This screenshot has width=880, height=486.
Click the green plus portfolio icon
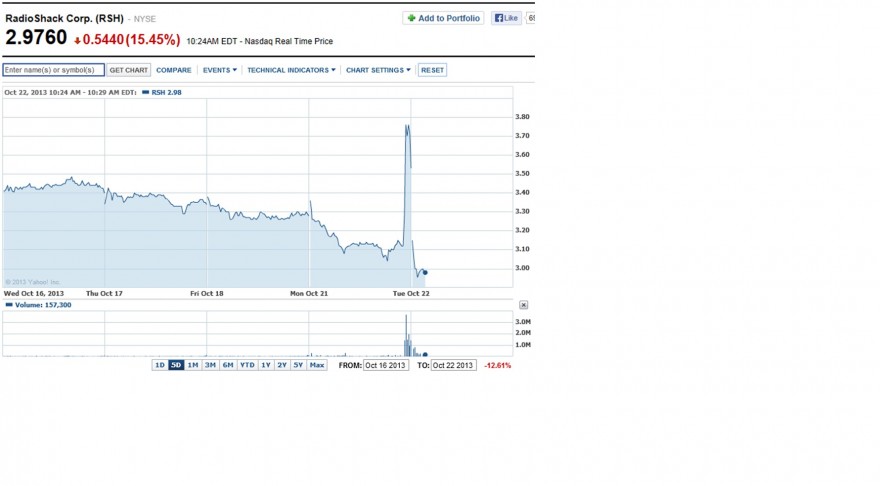click(x=411, y=18)
